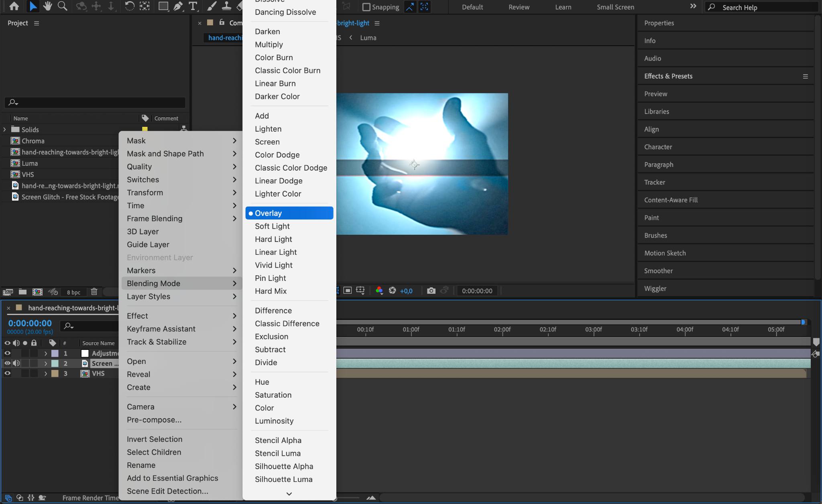
Task: Click label color swatch of VHS layer
Action: pyautogui.click(x=55, y=373)
